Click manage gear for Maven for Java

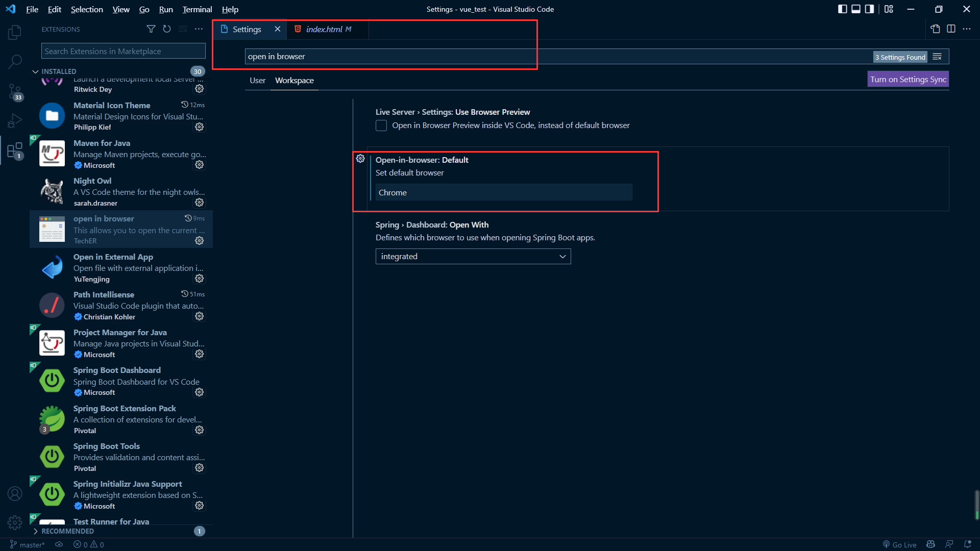coord(200,165)
